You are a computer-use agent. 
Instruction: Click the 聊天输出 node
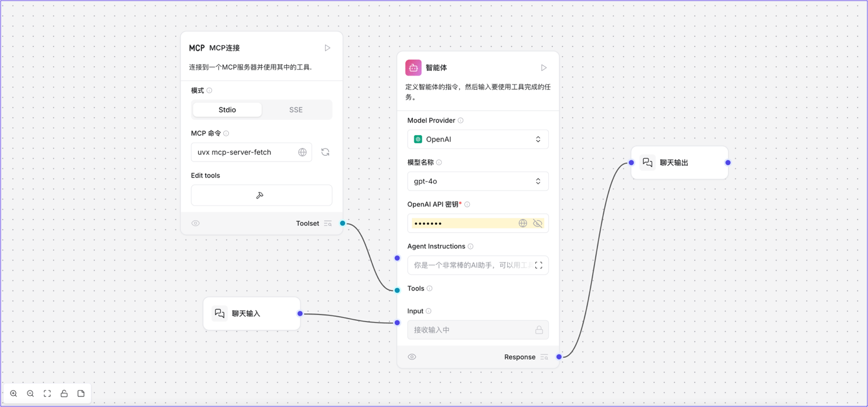click(679, 163)
